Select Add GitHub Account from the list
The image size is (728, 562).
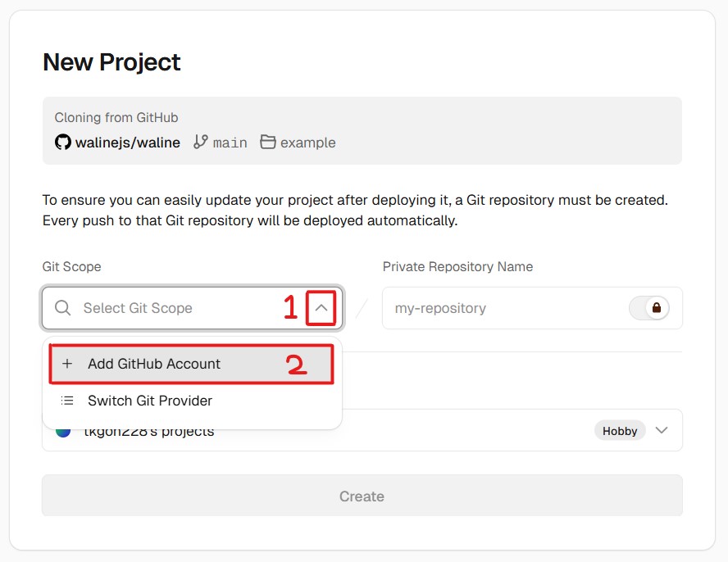click(x=154, y=364)
